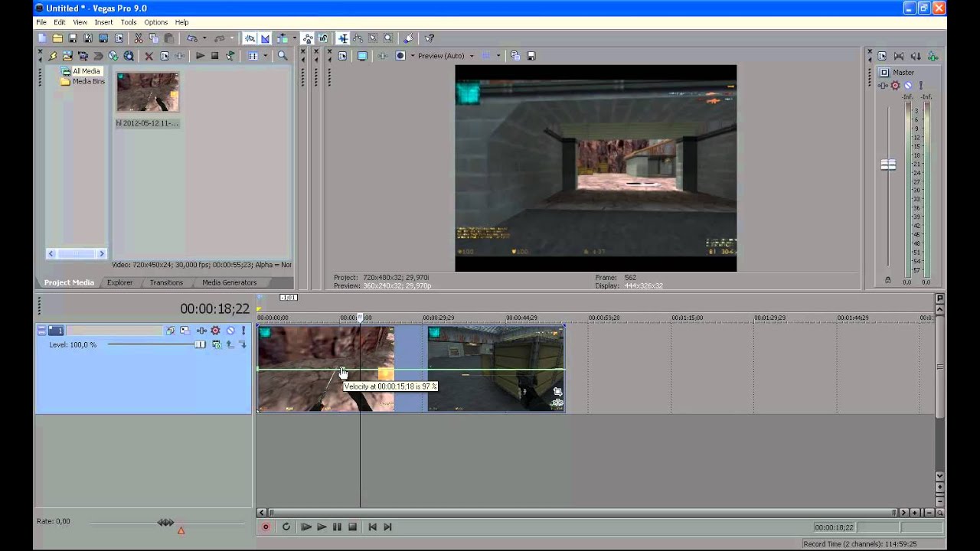Search media bins with magnifier icon
980x551 pixels.
click(x=283, y=56)
